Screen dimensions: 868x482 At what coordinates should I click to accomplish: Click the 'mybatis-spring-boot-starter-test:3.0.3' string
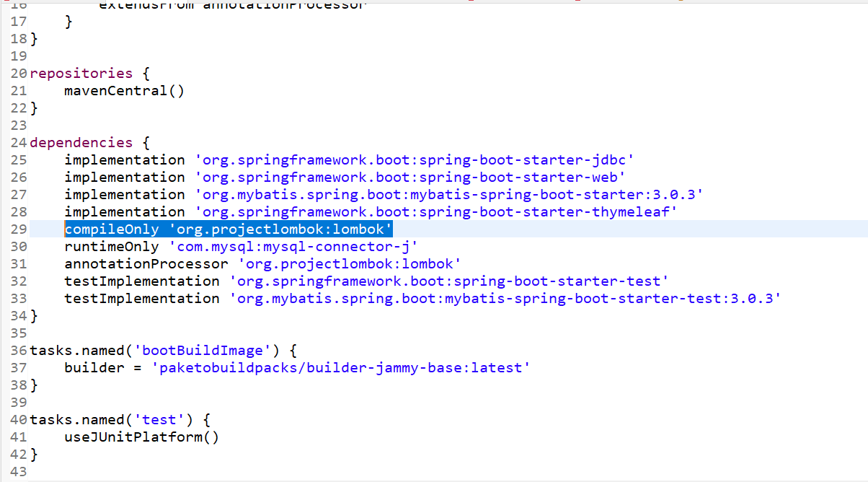pos(505,299)
